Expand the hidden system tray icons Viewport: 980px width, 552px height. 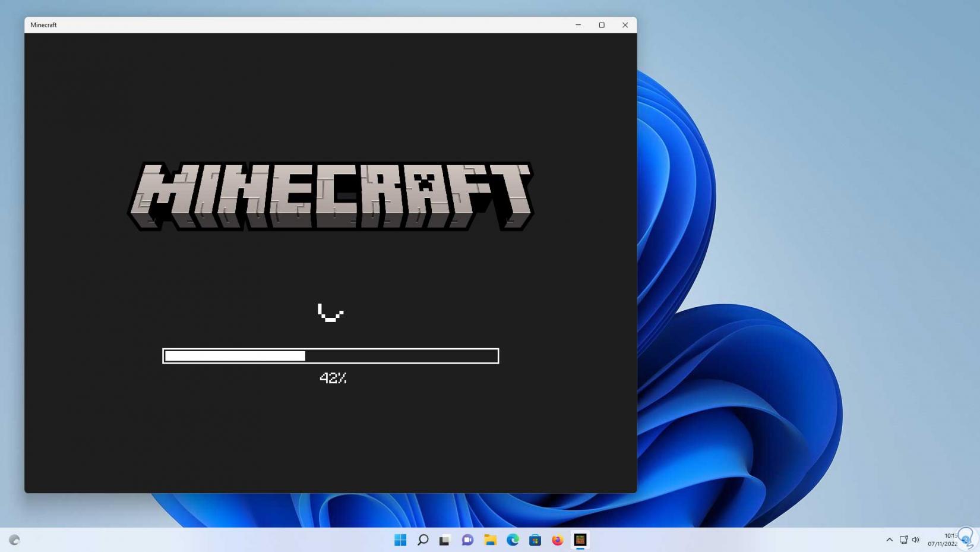[x=889, y=540]
